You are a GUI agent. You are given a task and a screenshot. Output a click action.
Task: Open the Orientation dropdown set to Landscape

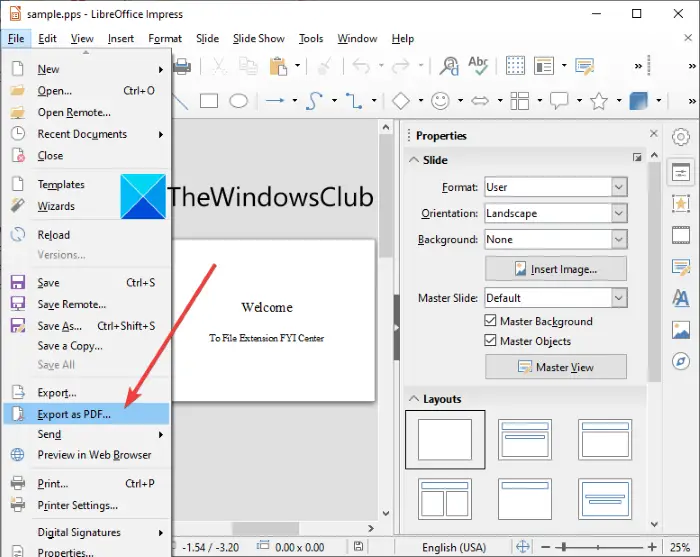click(x=556, y=213)
